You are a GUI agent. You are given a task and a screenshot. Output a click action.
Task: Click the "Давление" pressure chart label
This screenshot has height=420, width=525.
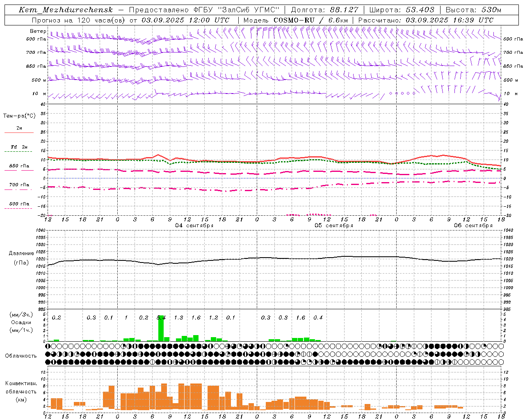[x=21, y=253]
